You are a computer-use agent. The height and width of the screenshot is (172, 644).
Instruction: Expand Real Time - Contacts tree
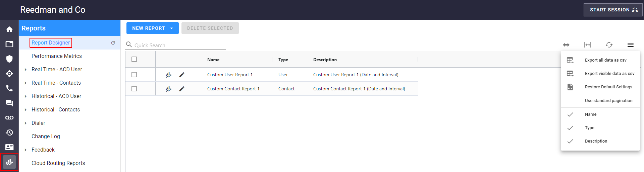click(25, 83)
